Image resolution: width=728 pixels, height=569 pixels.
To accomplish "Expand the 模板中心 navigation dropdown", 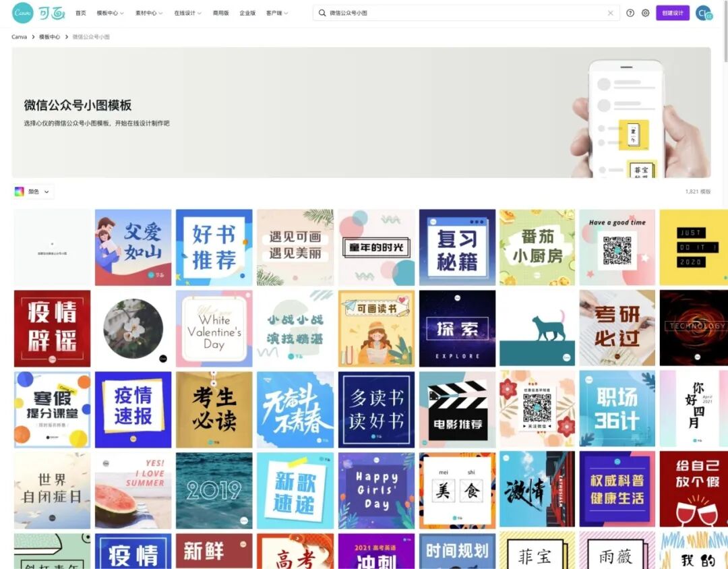I will (x=110, y=13).
